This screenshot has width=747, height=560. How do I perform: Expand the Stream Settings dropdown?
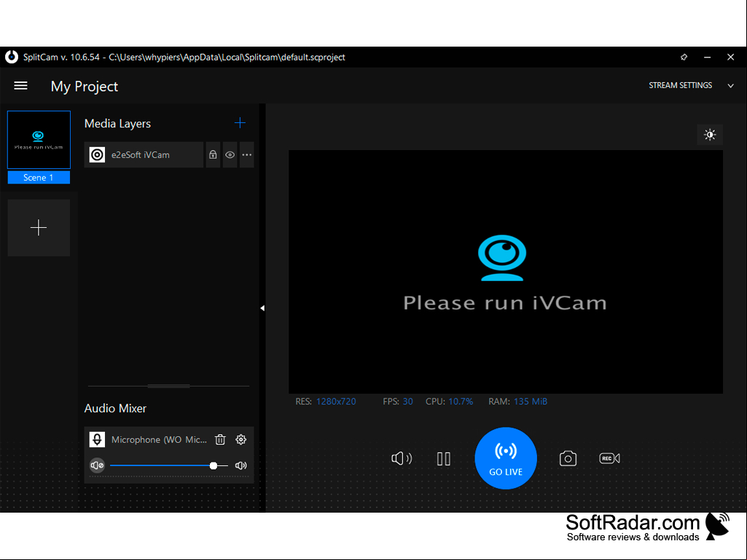pyautogui.click(x=730, y=86)
